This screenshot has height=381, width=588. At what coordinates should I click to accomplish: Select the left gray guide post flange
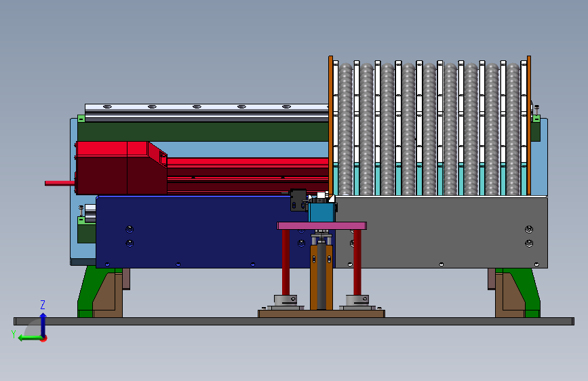(x=286, y=300)
